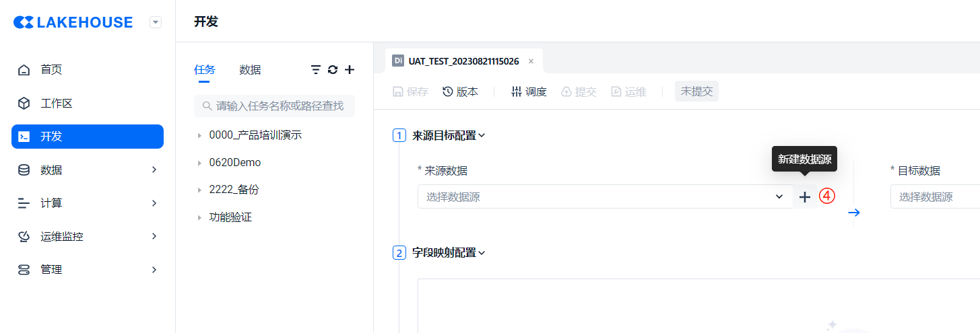Open the 调度 scheduling settings

529,92
